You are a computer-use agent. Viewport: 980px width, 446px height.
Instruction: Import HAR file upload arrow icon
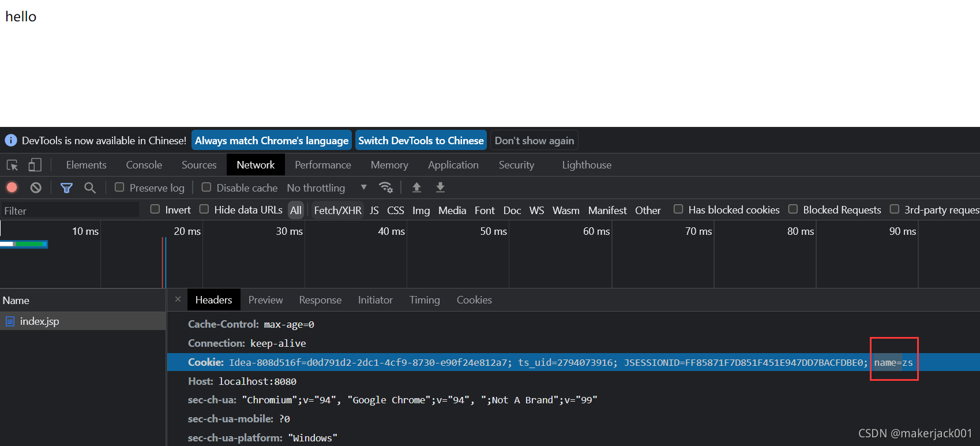tap(416, 188)
